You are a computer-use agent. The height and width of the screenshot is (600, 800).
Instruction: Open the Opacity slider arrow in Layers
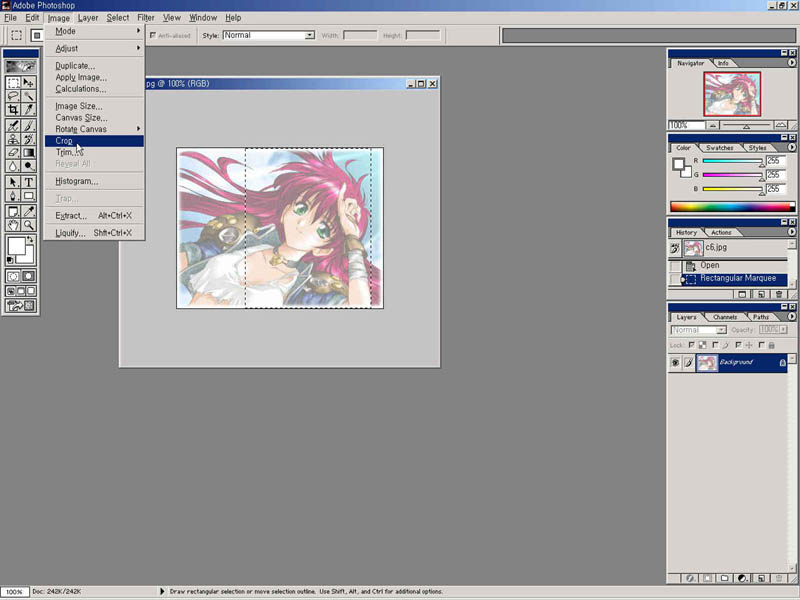pos(783,330)
